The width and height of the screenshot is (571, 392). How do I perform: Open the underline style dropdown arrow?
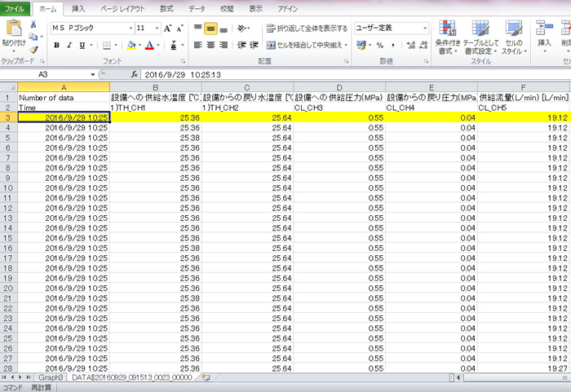click(x=91, y=45)
